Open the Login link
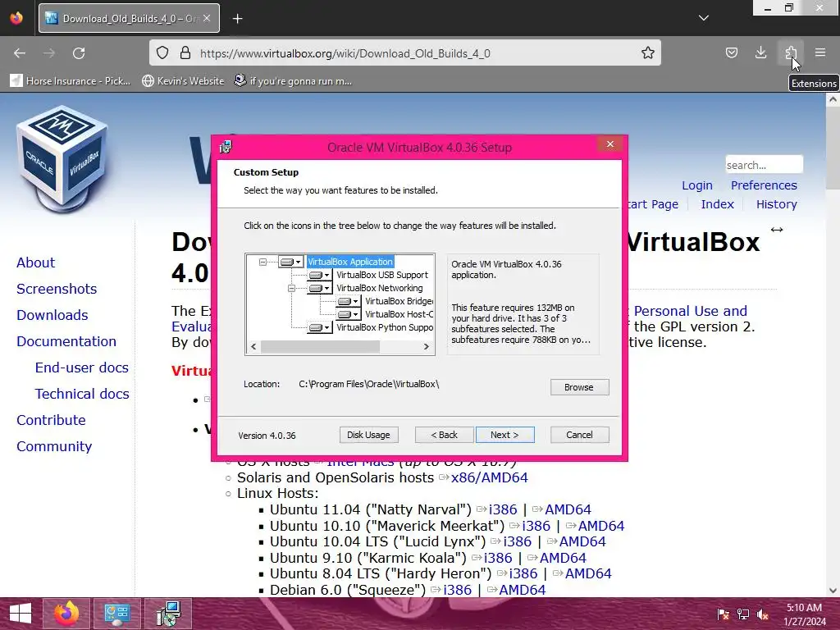 point(697,185)
